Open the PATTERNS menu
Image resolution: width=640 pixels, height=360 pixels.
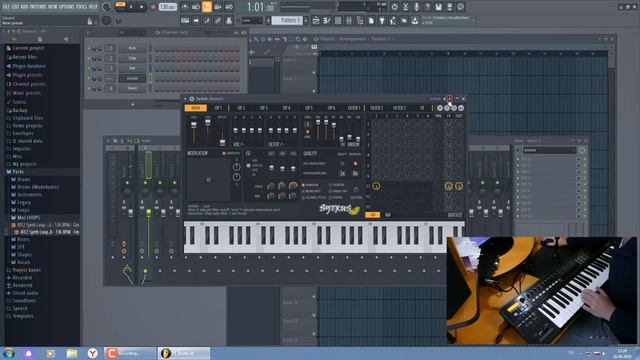click(x=38, y=7)
